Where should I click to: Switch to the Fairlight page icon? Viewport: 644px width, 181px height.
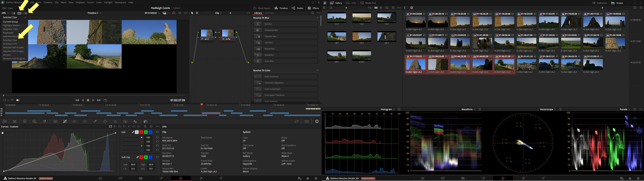[x=201, y=178]
